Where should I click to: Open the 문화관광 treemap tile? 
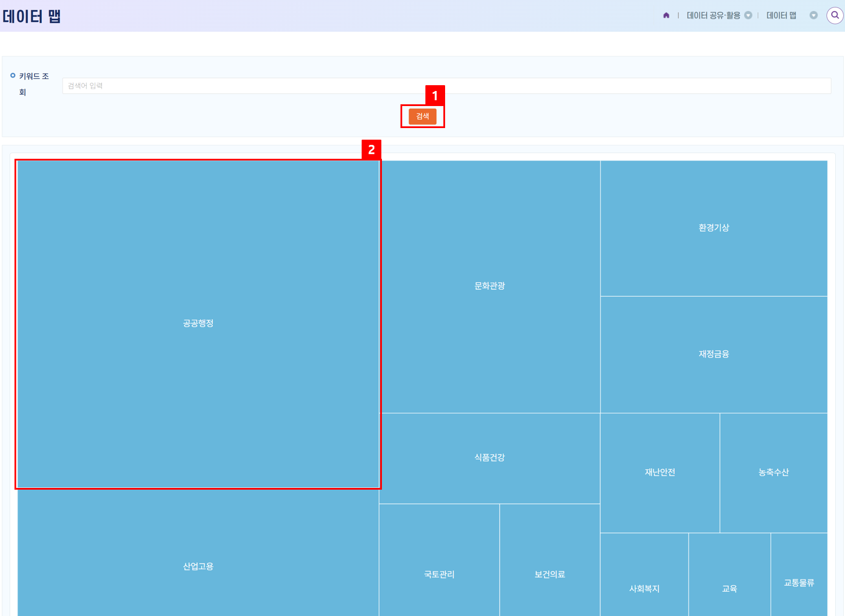click(490, 286)
